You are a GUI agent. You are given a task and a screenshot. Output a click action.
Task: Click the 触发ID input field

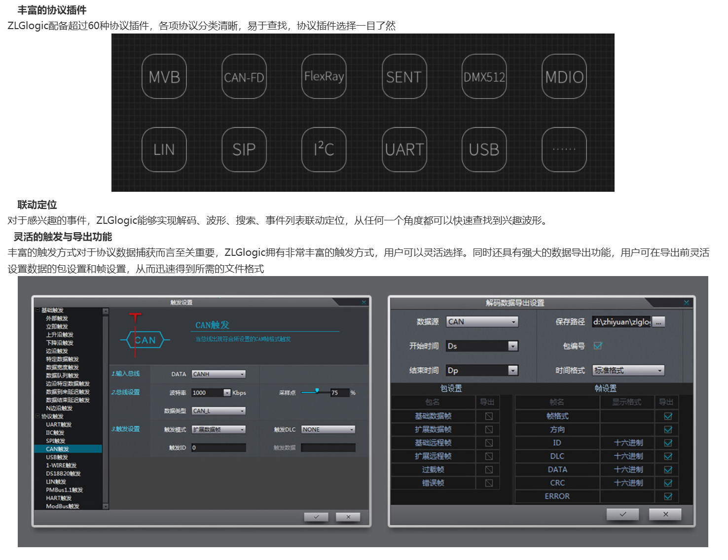(218, 448)
